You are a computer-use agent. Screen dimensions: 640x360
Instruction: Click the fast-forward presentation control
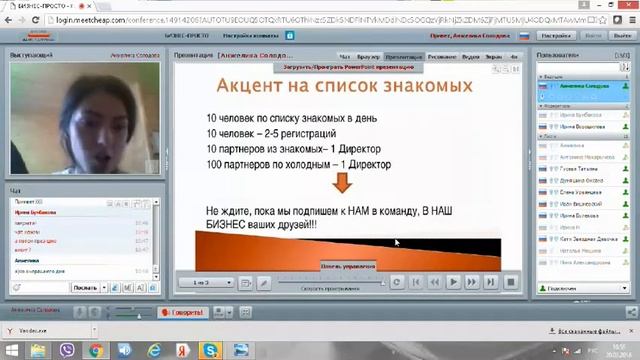[x=471, y=282]
